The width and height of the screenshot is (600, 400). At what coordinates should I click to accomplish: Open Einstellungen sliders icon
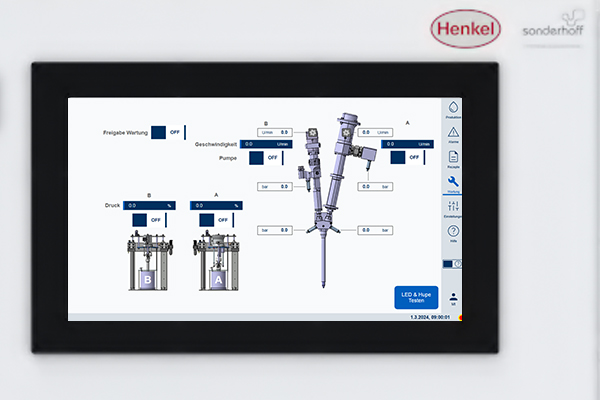tap(453, 207)
